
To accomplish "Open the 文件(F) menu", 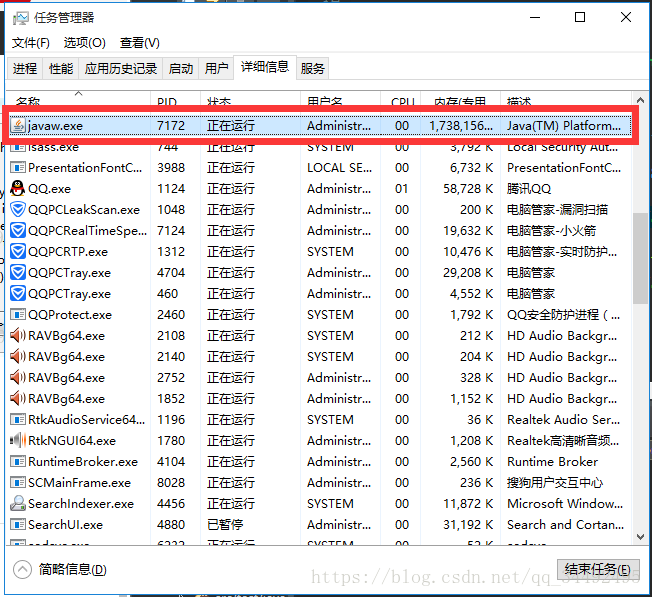I will 30,43.
